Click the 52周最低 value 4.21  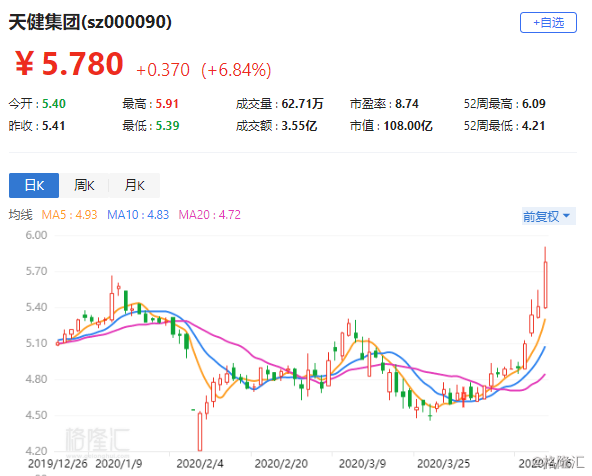click(533, 126)
